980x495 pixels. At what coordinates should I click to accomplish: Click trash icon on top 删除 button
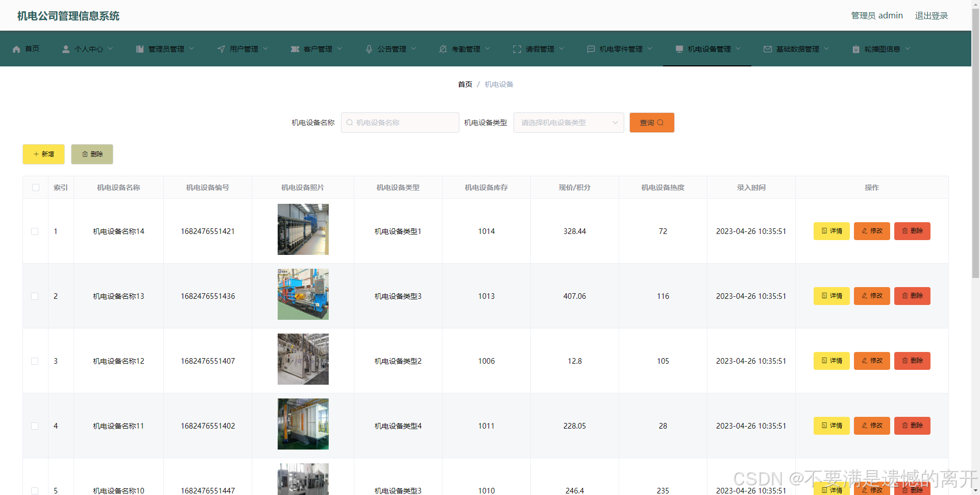click(x=85, y=154)
